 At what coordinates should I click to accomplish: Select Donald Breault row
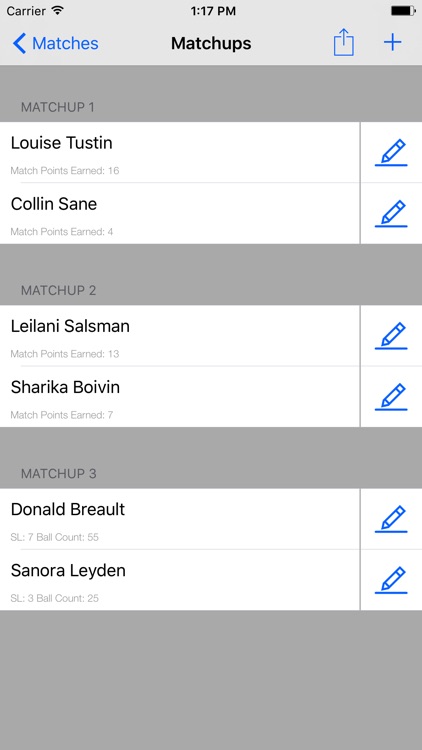pos(180,518)
